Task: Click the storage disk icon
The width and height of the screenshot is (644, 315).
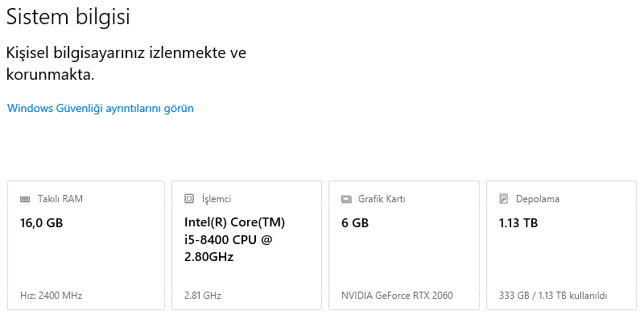Action: (x=504, y=199)
